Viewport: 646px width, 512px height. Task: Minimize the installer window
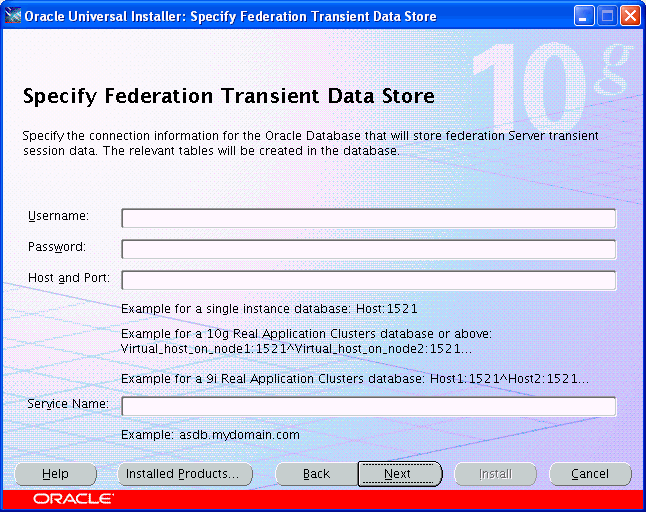click(584, 16)
